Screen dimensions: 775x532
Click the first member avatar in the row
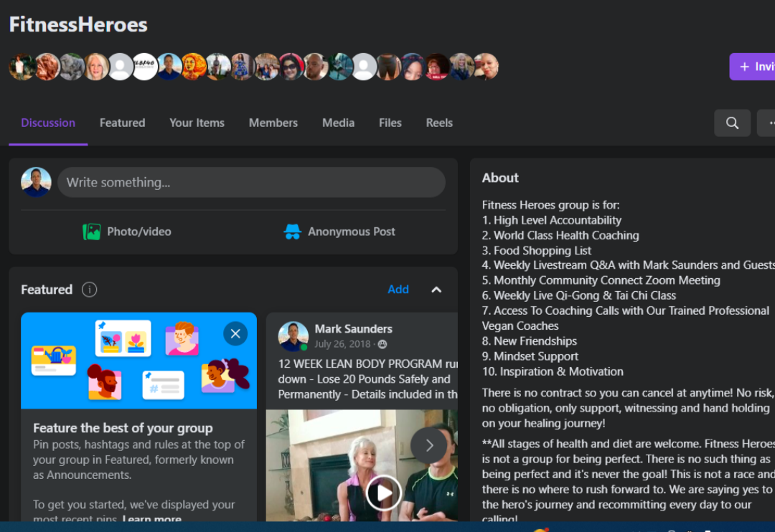(x=21, y=67)
